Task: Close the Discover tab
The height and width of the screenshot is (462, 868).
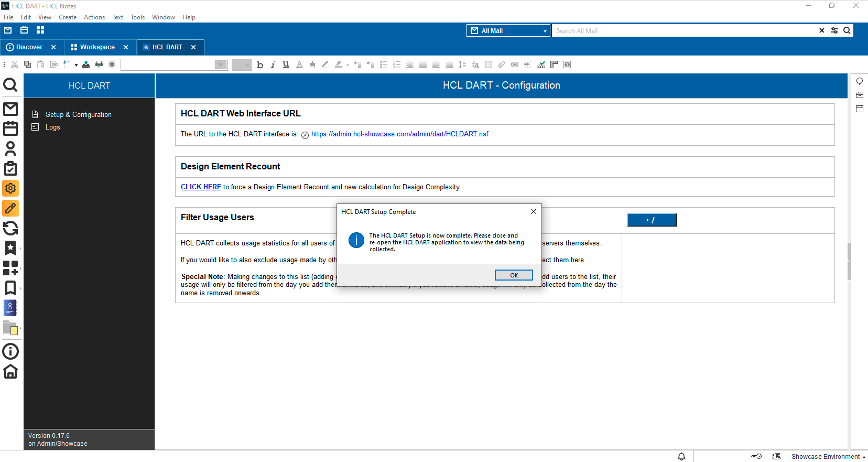Action: 53,47
